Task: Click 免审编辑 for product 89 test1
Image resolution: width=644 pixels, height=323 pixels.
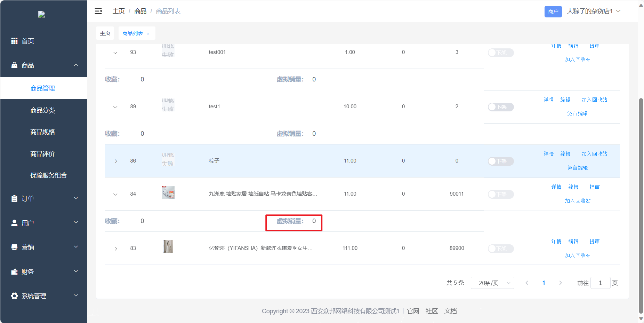Action: (578, 113)
